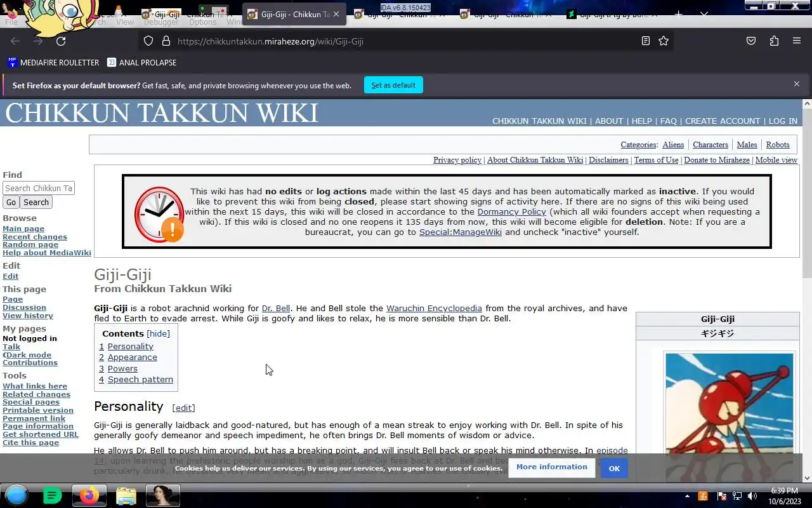812x508 pixels.
Task: Open HELP in header menu
Action: pyautogui.click(x=641, y=121)
